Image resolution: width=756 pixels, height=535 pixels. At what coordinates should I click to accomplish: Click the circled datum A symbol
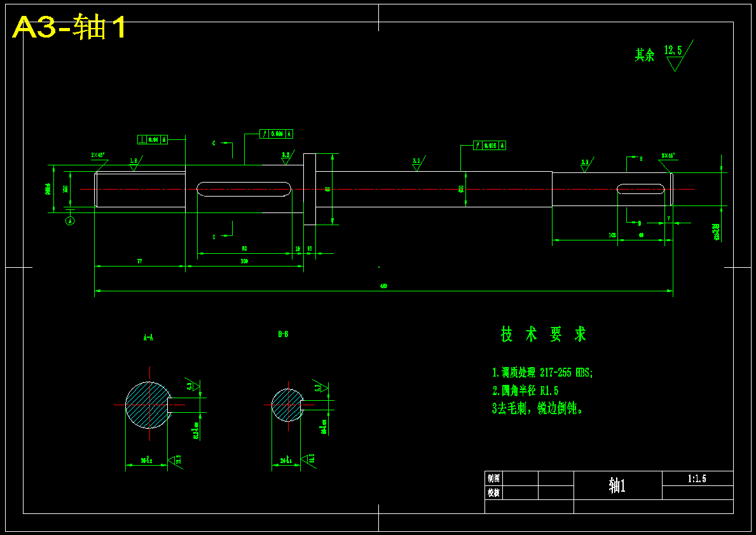(x=71, y=221)
